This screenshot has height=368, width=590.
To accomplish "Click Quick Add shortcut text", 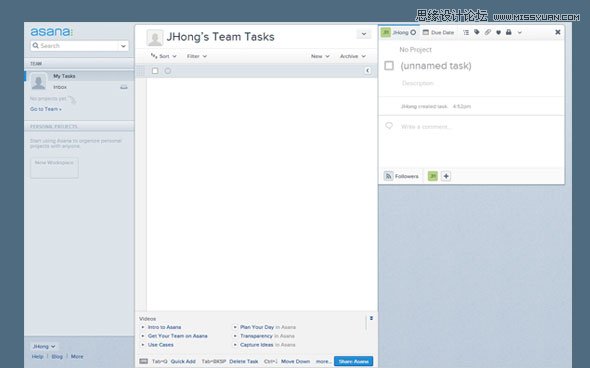I will tap(183, 362).
